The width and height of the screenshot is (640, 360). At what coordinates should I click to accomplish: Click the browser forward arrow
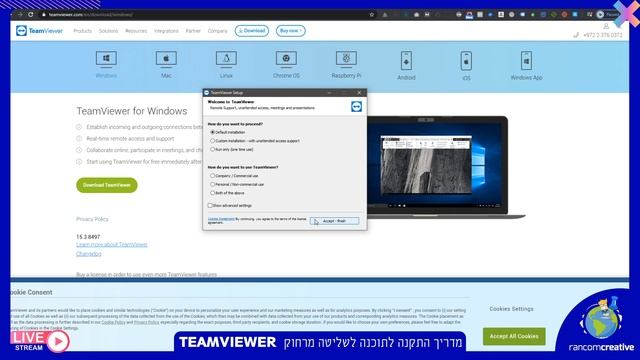click(x=20, y=14)
